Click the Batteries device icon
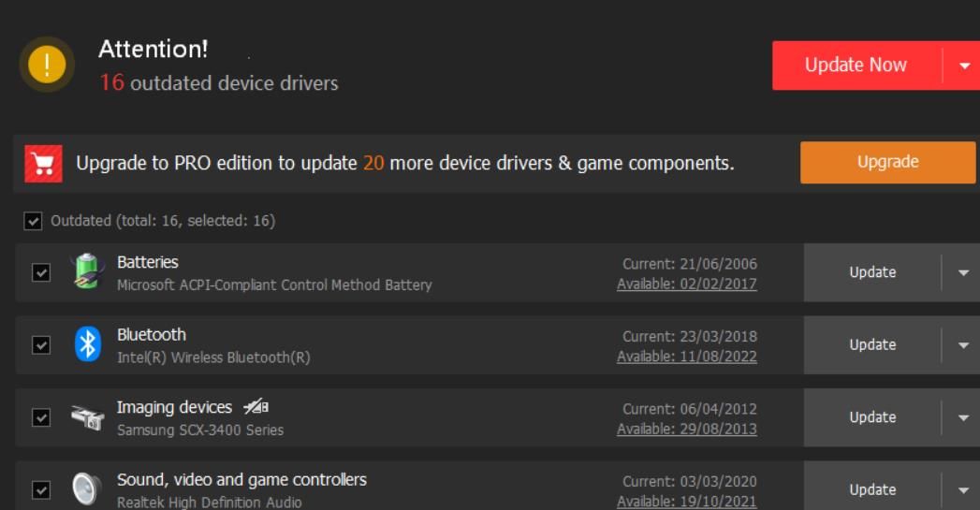The width and height of the screenshot is (980, 510). pos(87,271)
